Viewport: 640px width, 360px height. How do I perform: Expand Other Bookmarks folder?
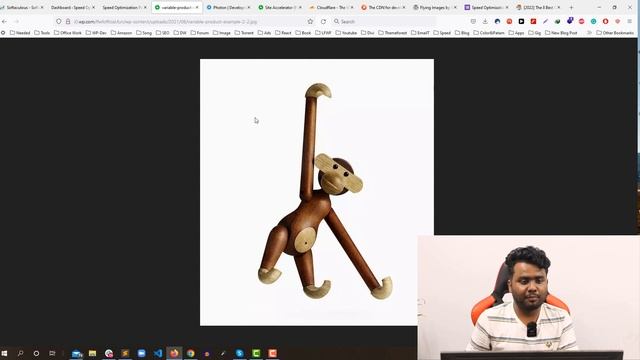point(615,33)
